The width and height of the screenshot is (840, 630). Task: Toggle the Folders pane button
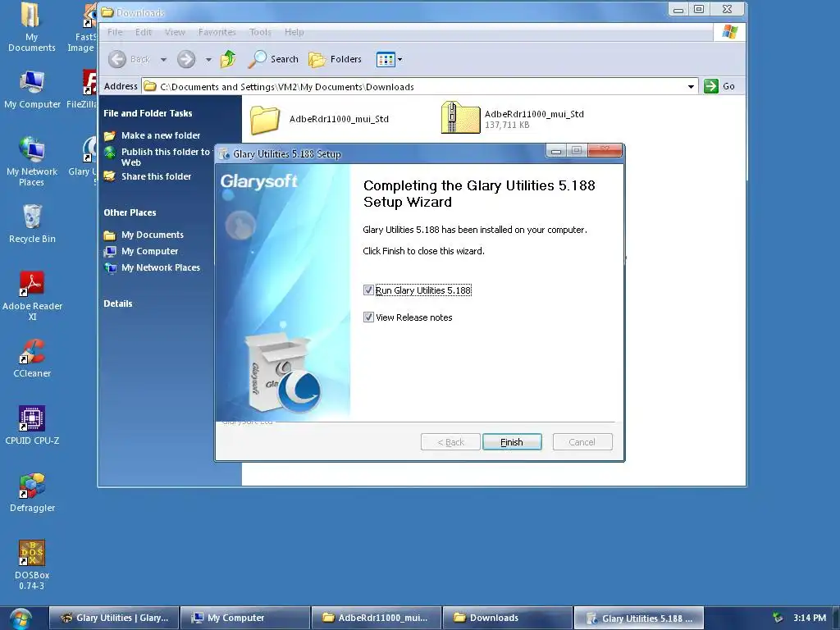(336, 59)
